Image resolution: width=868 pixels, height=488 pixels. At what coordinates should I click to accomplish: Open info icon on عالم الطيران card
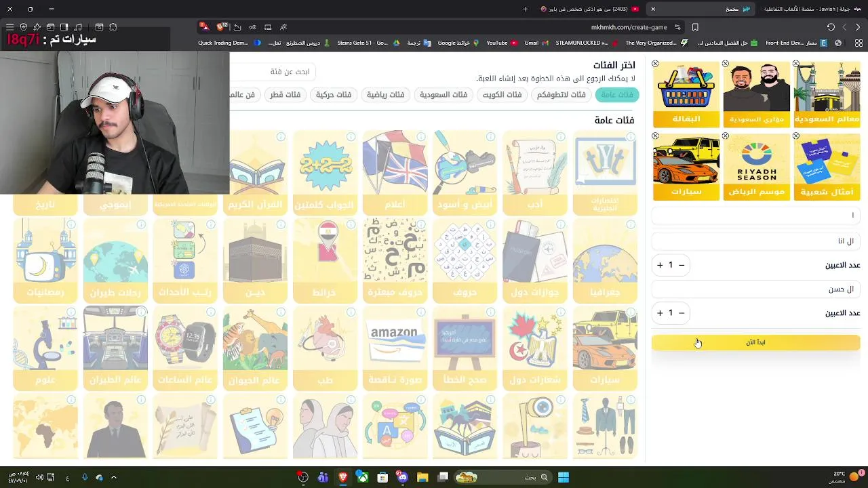tap(141, 312)
